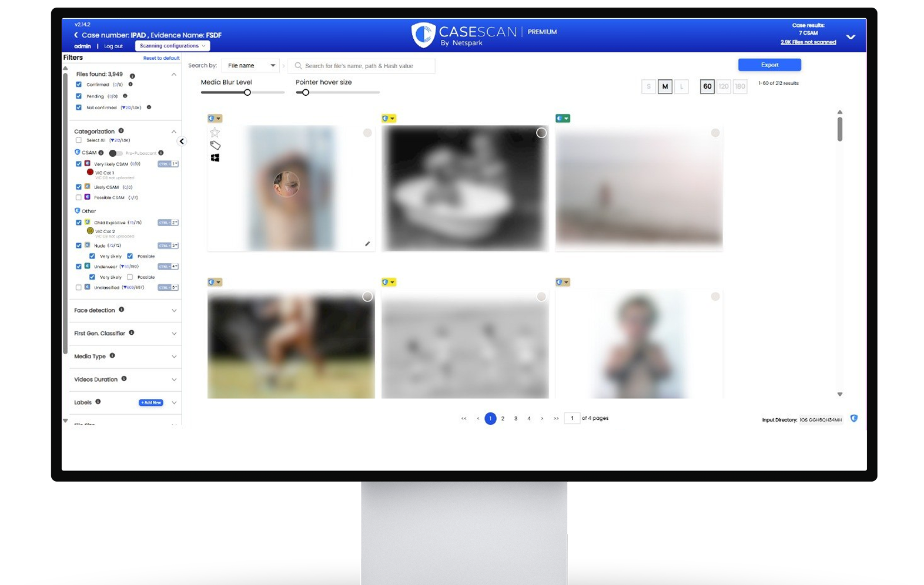The width and height of the screenshot is (924, 585).
Task: Switch to 120 results per page
Action: point(724,86)
